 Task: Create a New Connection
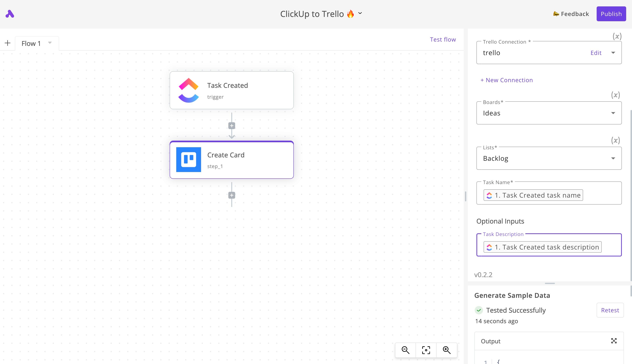coord(507,80)
